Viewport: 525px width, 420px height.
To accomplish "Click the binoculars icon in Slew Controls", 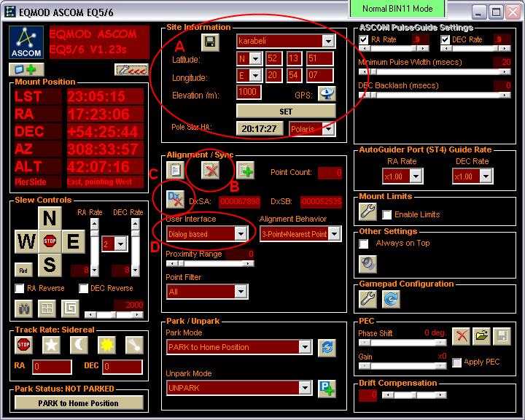I will tap(24, 308).
